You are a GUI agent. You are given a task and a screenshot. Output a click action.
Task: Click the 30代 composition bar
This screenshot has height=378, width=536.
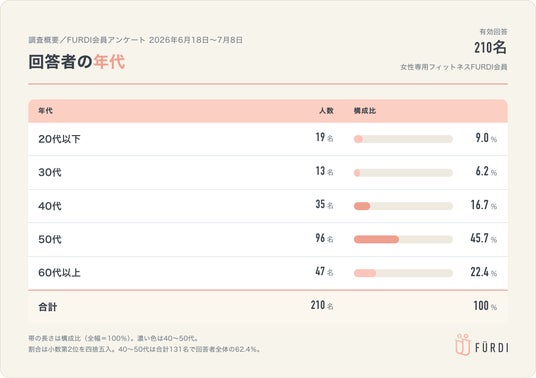pos(403,173)
